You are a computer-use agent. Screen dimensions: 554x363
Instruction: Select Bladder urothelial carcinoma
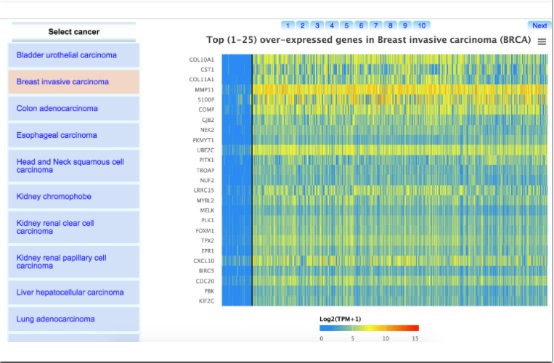click(74, 55)
